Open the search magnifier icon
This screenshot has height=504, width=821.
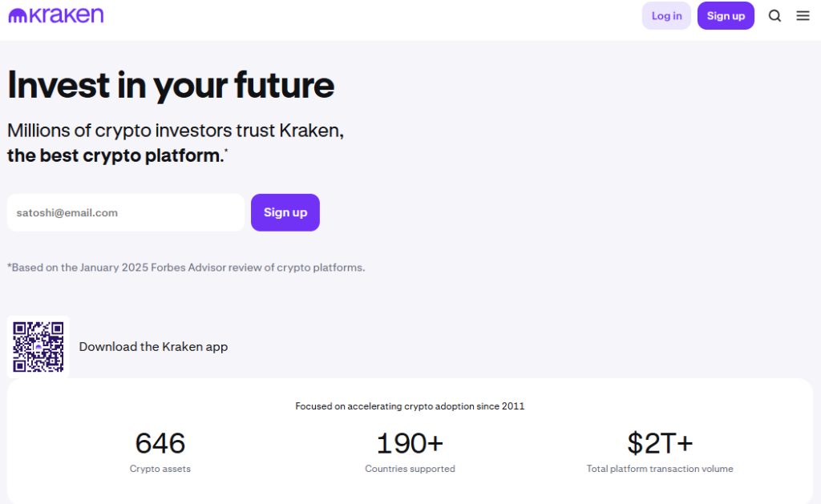774,16
